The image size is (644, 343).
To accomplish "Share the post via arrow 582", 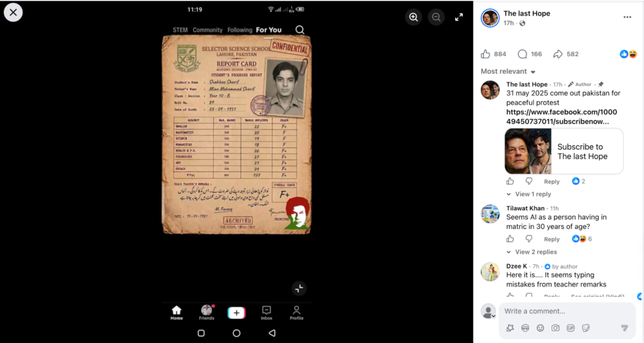I will tap(565, 54).
